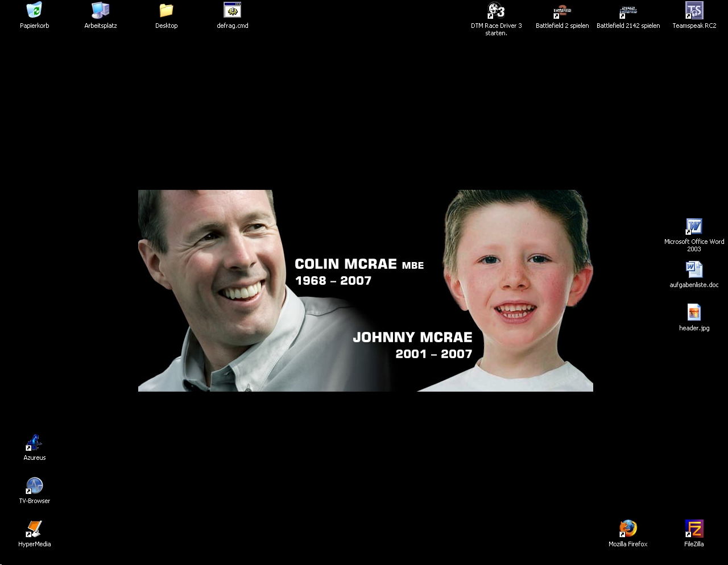The height and width of the screenshot is (565, 728).
Task: Open the Papierkorb recycle bin icon
Action: 34,11
